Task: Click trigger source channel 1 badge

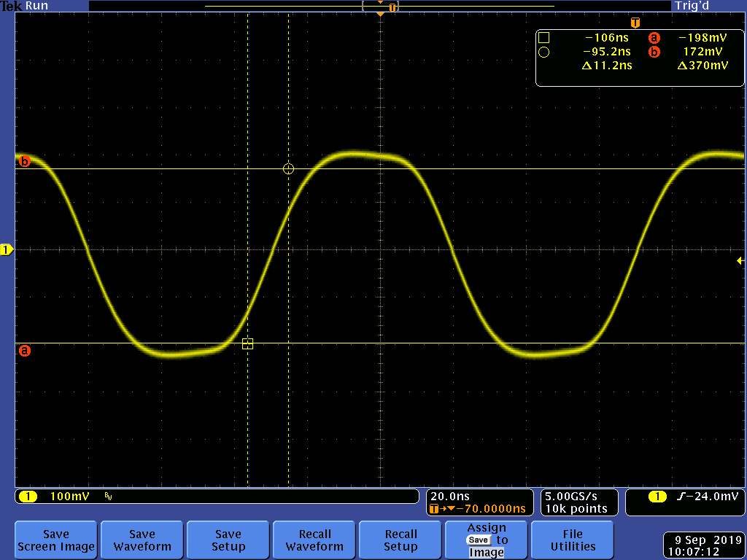Action: coord(657,497)
